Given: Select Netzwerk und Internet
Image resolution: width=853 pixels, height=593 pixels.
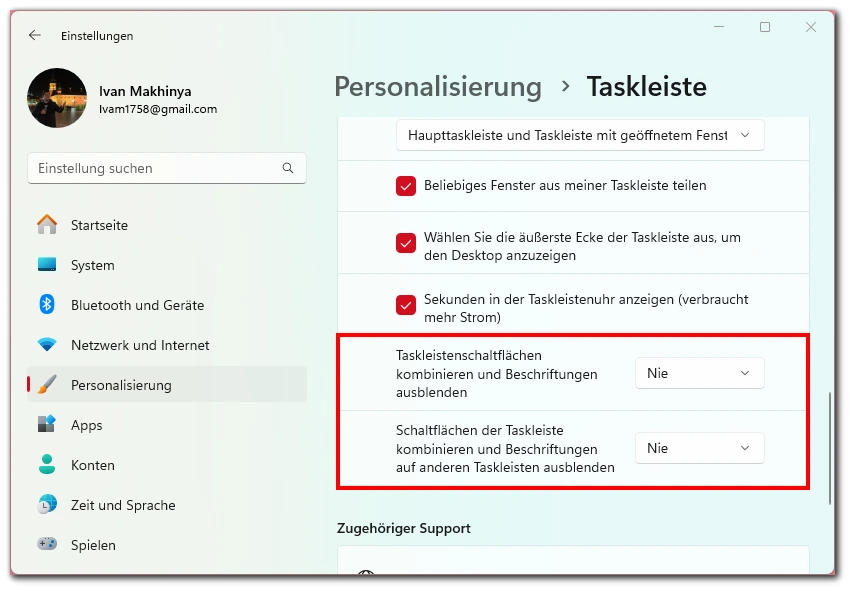Looking at the screenshot, I should (167, 345).
